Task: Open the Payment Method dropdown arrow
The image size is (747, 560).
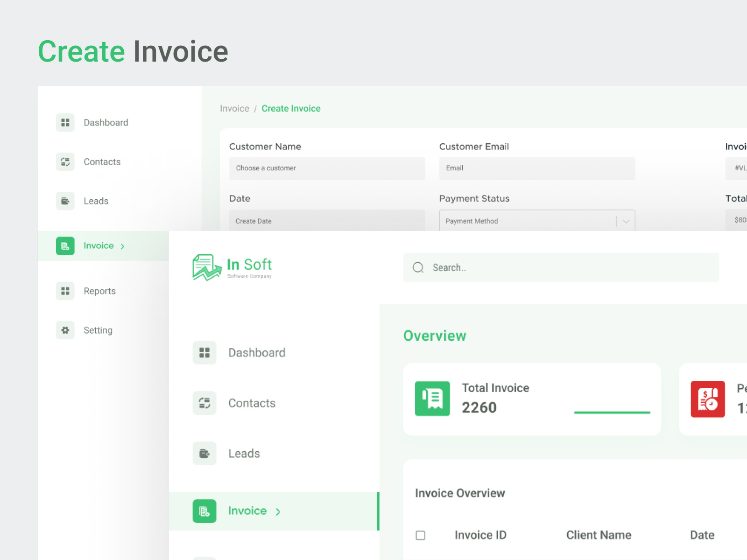Action: click(x=626, y=221)
